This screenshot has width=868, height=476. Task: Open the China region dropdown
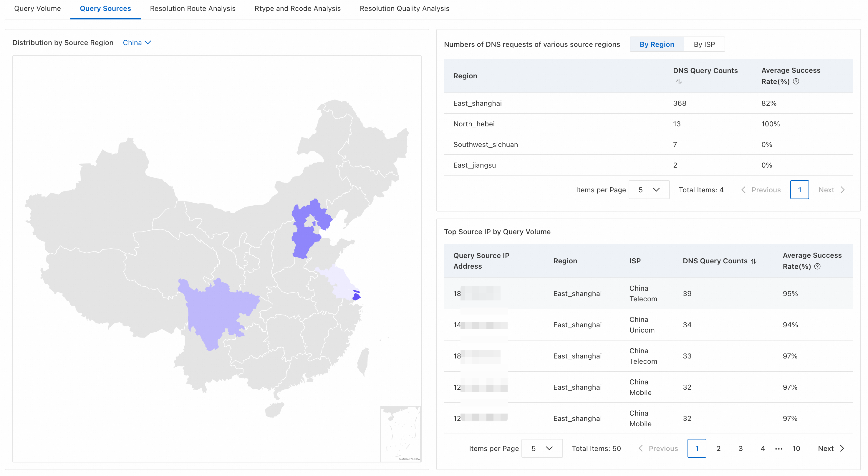click(137, 42)
